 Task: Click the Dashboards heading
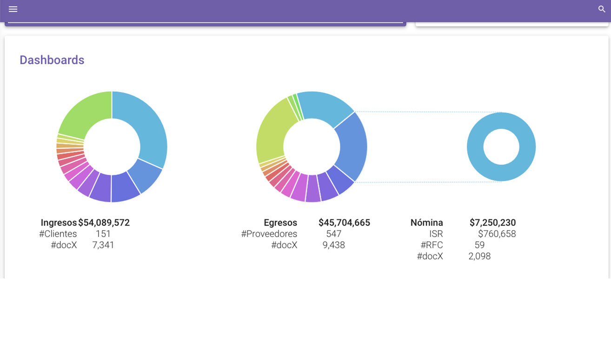click(x=52, y=60)
